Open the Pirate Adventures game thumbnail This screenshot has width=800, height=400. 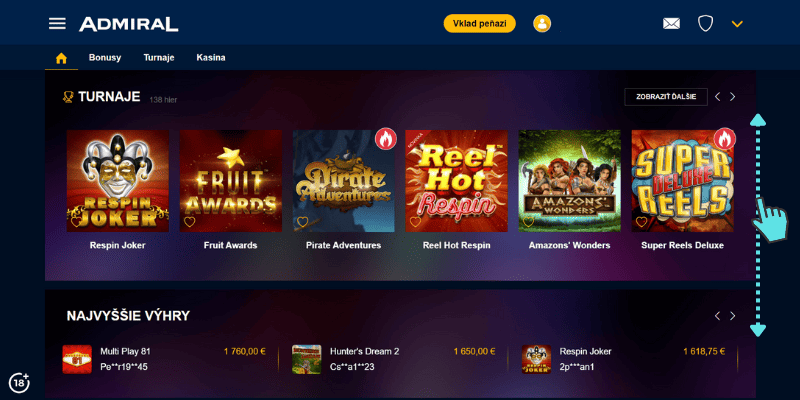coord(343,181)
